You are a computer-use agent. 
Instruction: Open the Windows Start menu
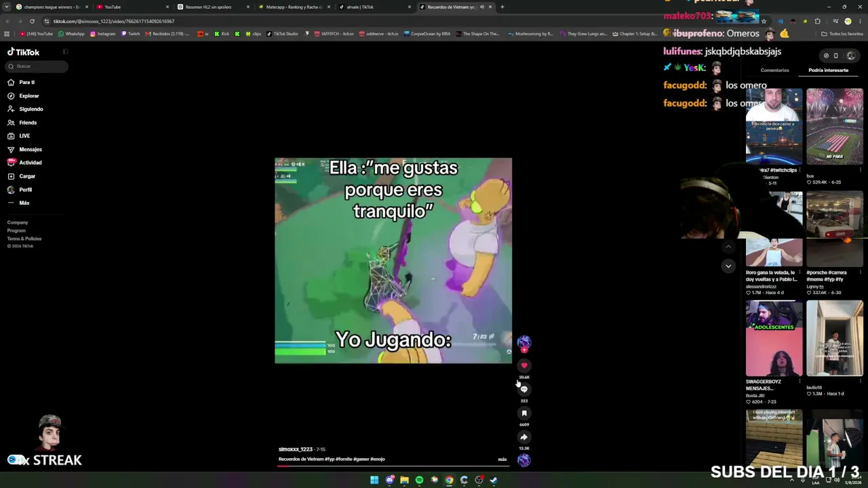(374, 480)
